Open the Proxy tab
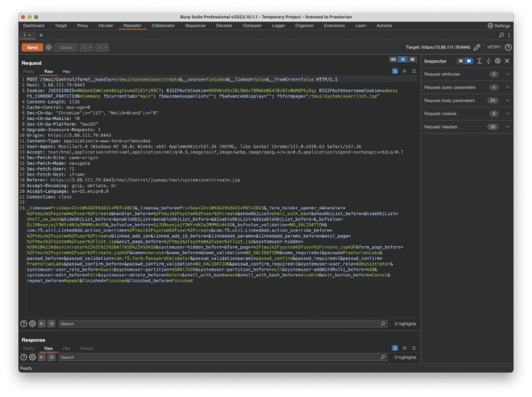The image size is (532, 397). [x=82, y=26]
